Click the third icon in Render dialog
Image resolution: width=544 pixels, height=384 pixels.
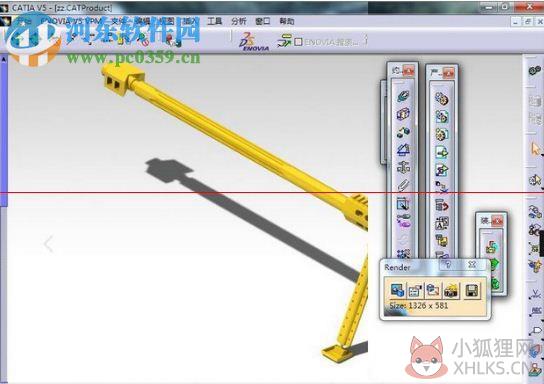433,290
